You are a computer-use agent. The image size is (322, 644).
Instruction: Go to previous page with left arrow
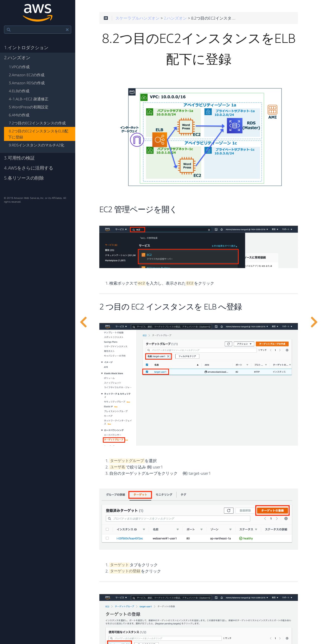84,322
